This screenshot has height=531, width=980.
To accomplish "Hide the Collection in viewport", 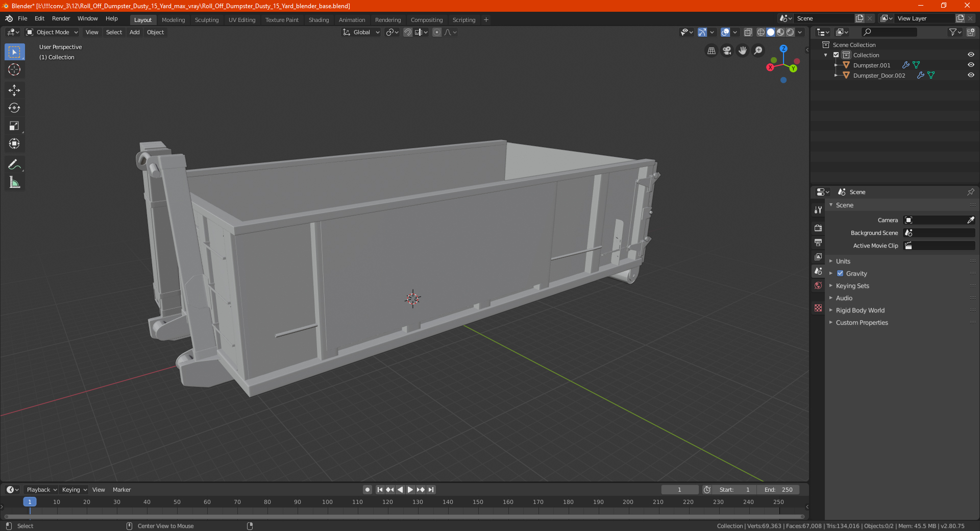I will pos(971,55).
